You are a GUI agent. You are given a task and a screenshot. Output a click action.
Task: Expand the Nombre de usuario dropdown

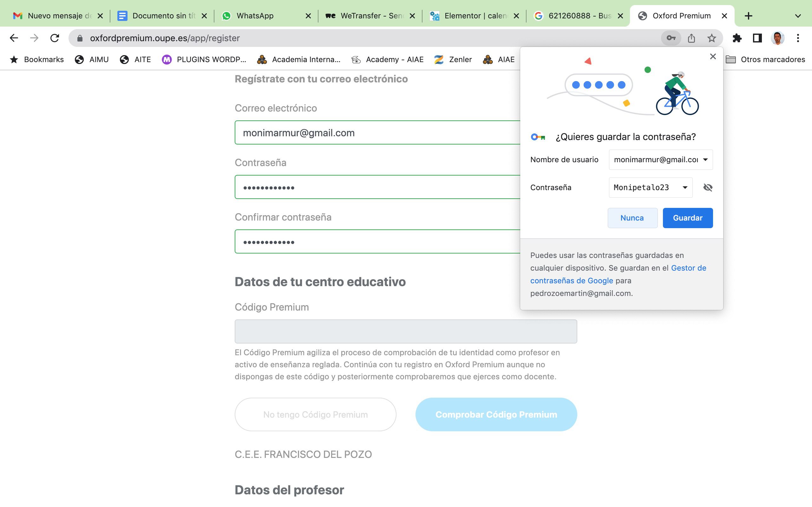click(x=705, y=160)
